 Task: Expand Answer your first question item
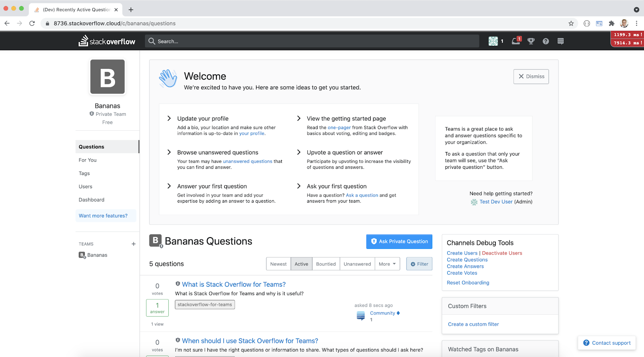(x=169, y=186)
